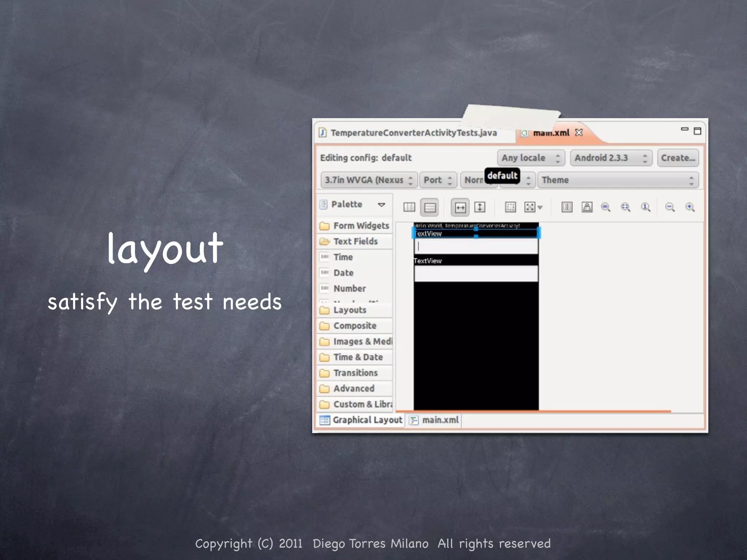Toggle fill height button
The height and width of the screenshot is (560, 747).
click(x=480, y=207)
